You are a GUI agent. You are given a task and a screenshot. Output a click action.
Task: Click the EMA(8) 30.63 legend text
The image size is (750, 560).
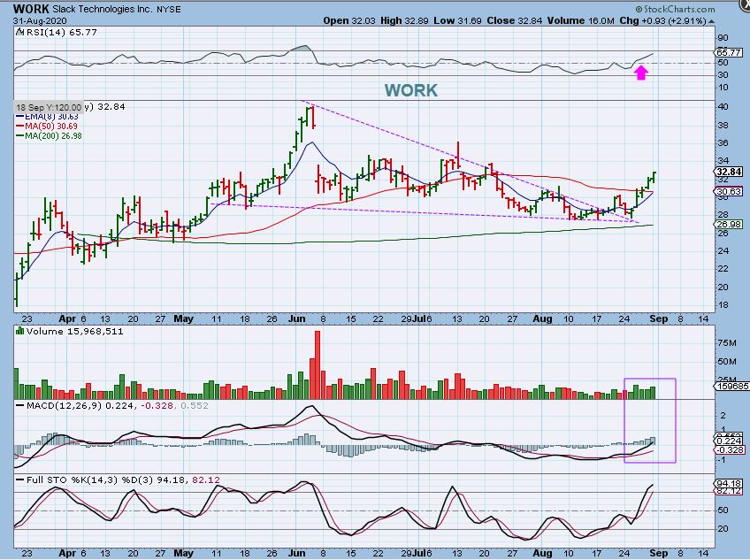point(51,116)
